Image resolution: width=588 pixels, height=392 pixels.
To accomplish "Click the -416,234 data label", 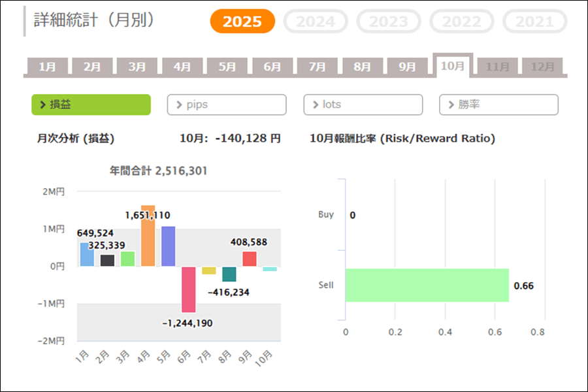I will tap(229, 292).
